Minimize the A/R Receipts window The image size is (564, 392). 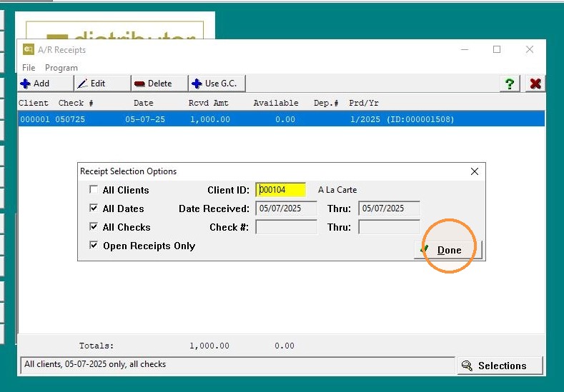pos(465,49)
